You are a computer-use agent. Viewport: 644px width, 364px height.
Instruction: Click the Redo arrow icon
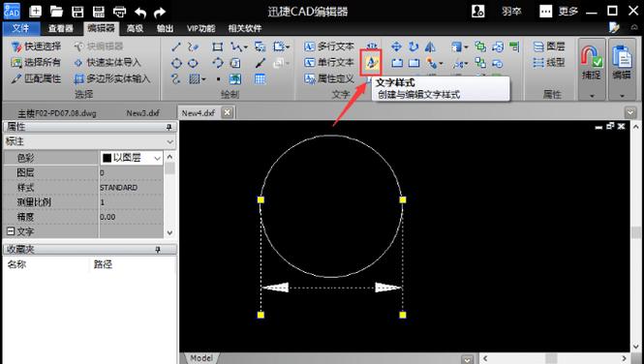[160, 13]
